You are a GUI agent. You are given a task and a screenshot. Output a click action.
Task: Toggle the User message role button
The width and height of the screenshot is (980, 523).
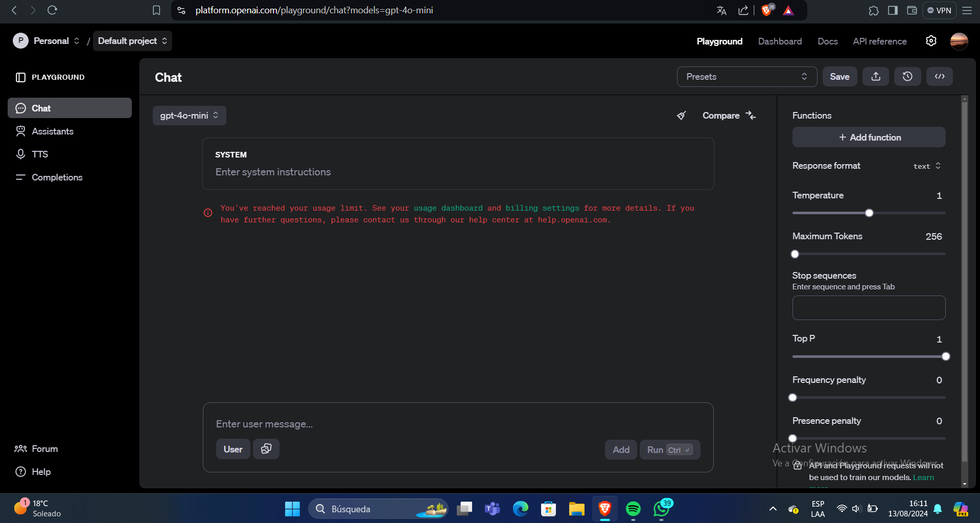[233, 449]
